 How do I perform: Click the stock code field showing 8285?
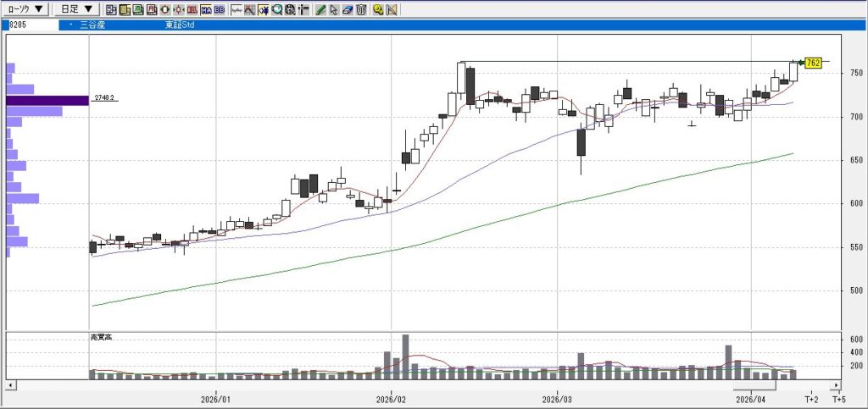point(31,25)
